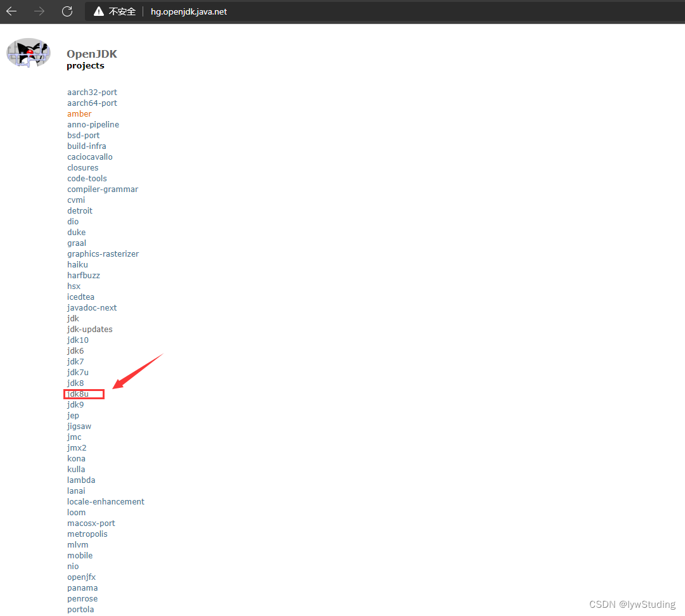View the not-secure site warning
685x616 pixels.
tap(115, 11)
